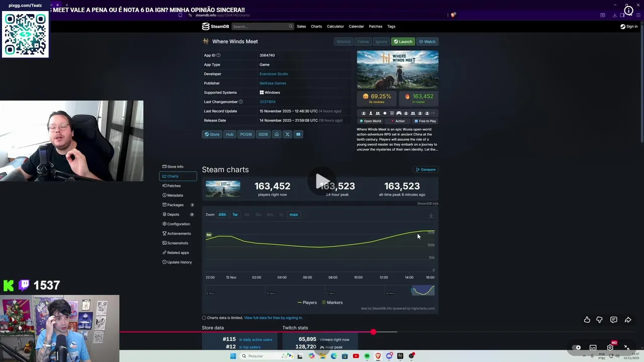
Task: Open Metadata in sidebar
Action: coord(178,195)
